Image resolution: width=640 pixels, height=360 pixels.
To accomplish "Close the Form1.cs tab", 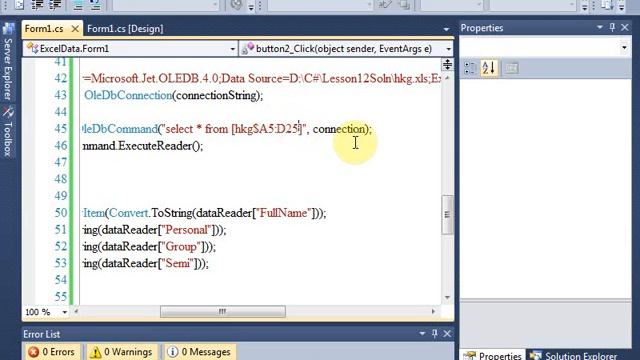I will [x=75, y=29].
